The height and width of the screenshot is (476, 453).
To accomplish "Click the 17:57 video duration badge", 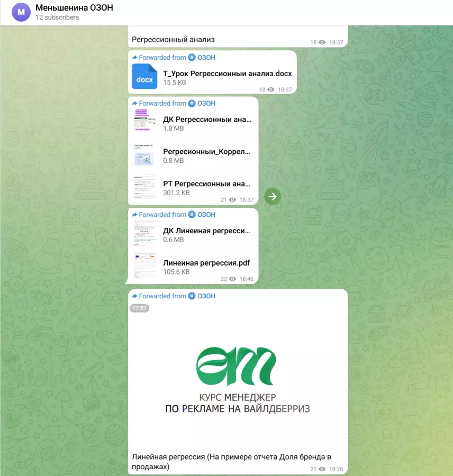I will pos(140,308).
